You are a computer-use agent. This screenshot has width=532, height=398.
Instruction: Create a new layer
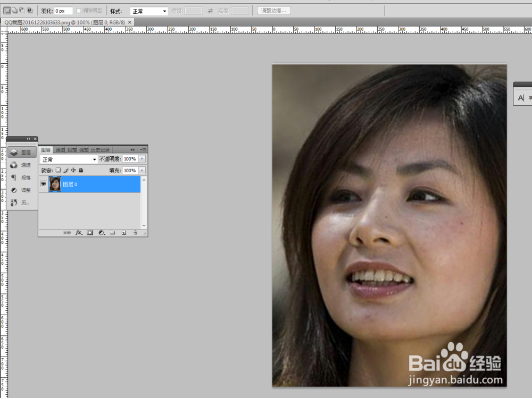pyautogui.click(x=124, y=233)
